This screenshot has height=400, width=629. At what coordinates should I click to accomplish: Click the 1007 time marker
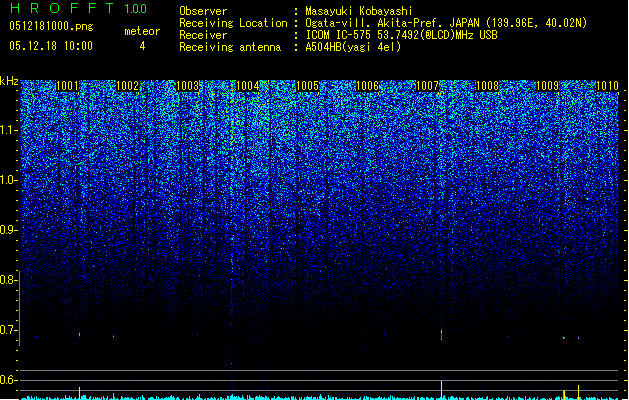pos(428,86)
